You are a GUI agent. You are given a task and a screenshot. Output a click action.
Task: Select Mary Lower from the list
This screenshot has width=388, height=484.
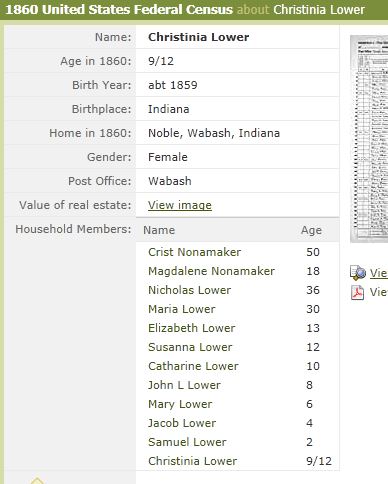(x=180, y=404)
